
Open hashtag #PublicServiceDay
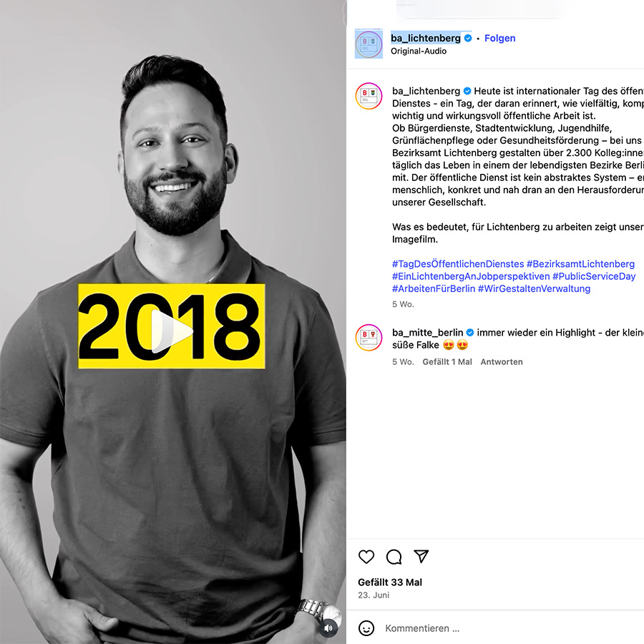594,276
